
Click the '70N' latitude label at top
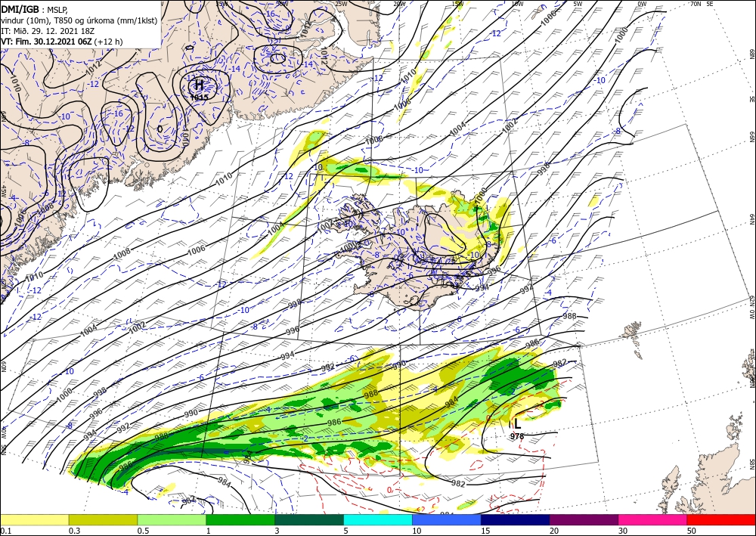[x=696, y=4]
